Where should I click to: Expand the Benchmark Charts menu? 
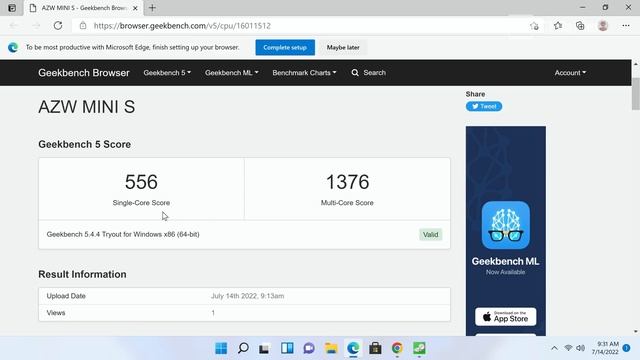click(x=304, y=73)
